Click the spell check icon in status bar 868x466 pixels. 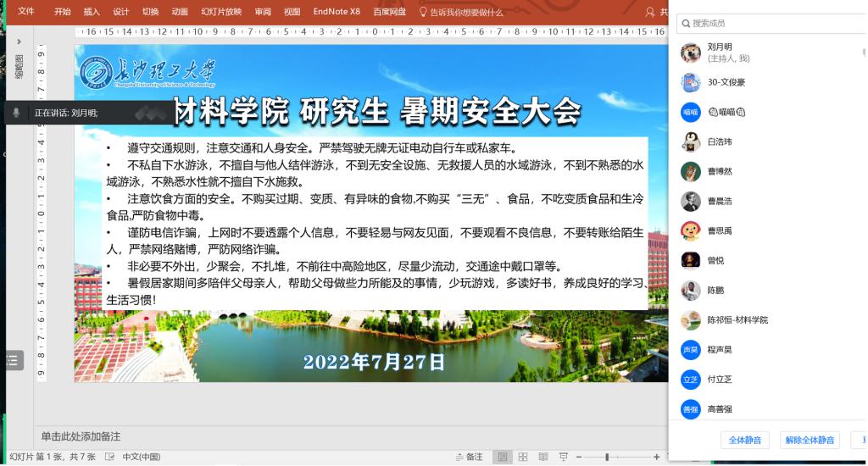109,458
